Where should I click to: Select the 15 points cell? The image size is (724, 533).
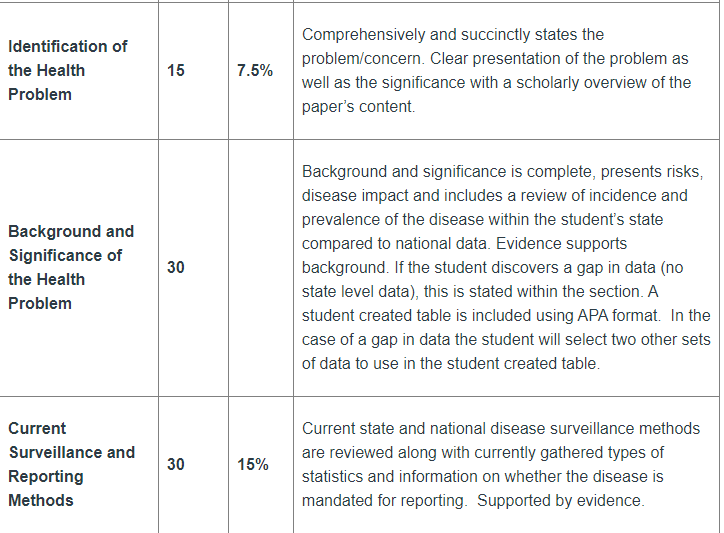[x=175, y=70]
